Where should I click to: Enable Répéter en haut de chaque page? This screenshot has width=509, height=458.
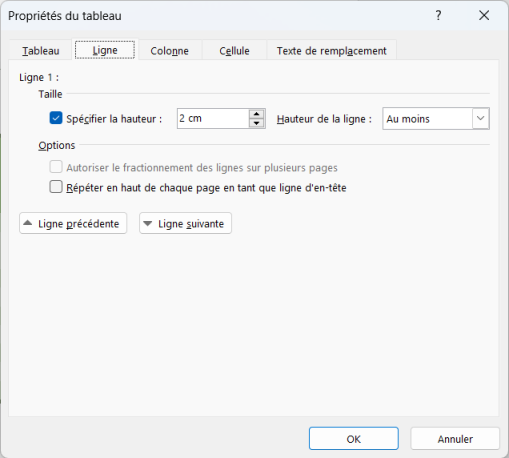click(56, 187)
